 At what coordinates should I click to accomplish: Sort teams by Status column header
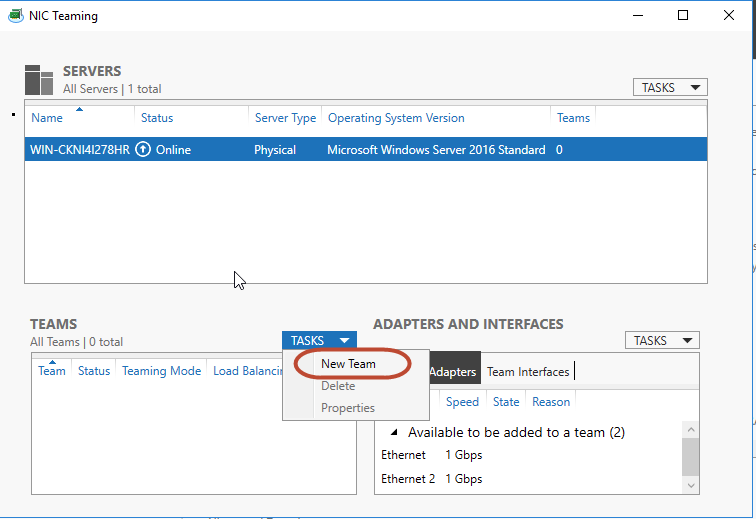click(x=94, y=370)
